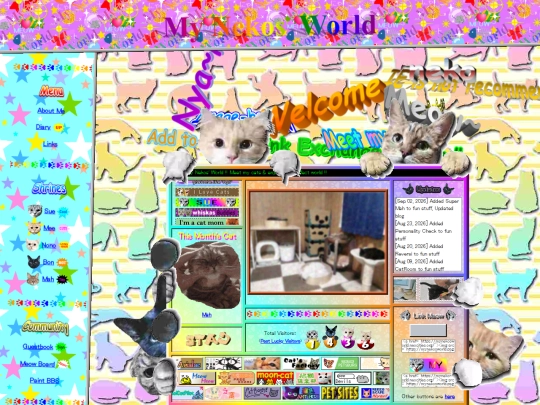Open the Meow Meow frog banner
Screen dimensions: 540x405
pyautogui.click(x=197, y=378)
